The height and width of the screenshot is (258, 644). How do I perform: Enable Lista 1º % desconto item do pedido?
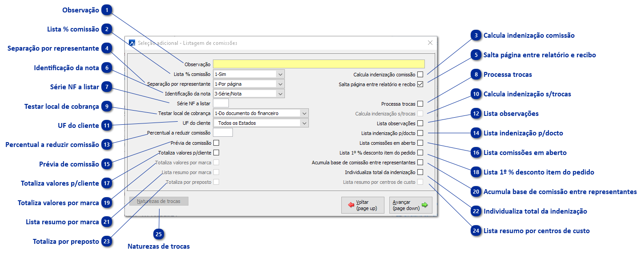(x=420, y=153)
